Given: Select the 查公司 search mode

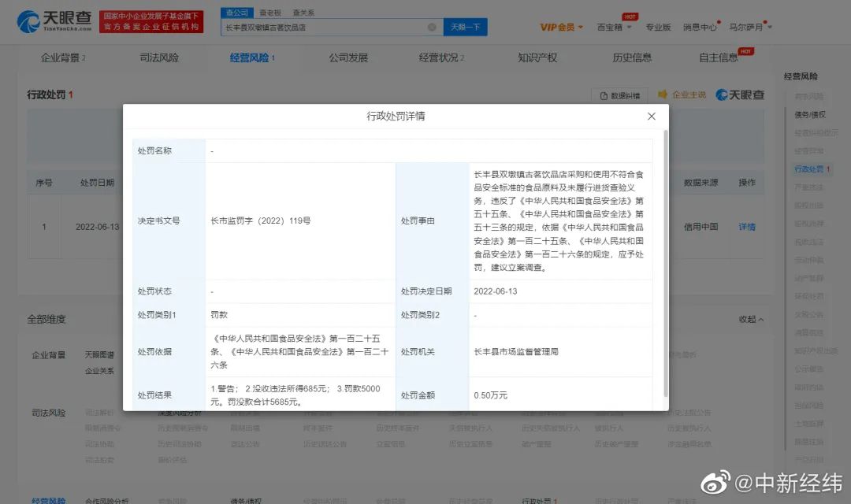Looking at the screenshot, I should (236, 13).
